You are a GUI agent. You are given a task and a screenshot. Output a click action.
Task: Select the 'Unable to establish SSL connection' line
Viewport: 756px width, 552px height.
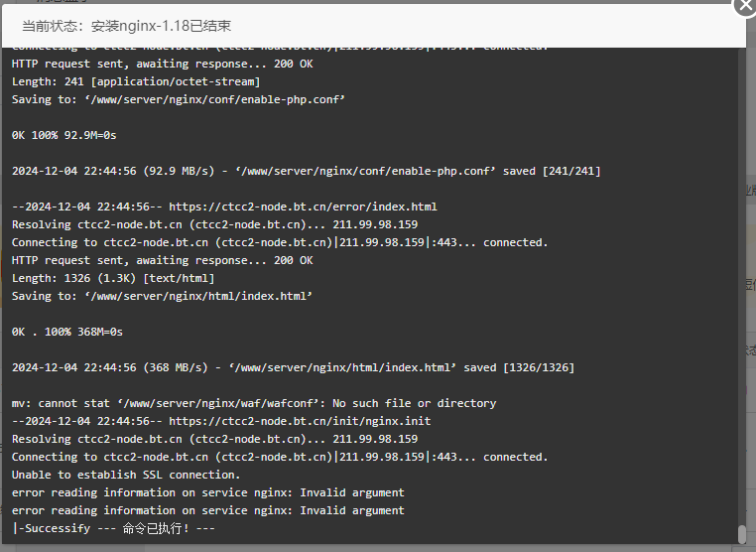tap(126, 475)
